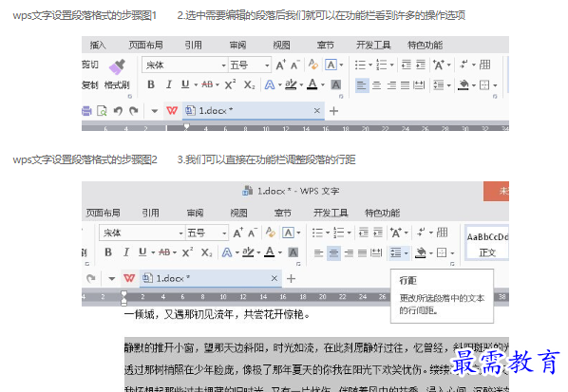Click Bold B in the upper toolbar

pyautogui.click(x=151, y=84)
